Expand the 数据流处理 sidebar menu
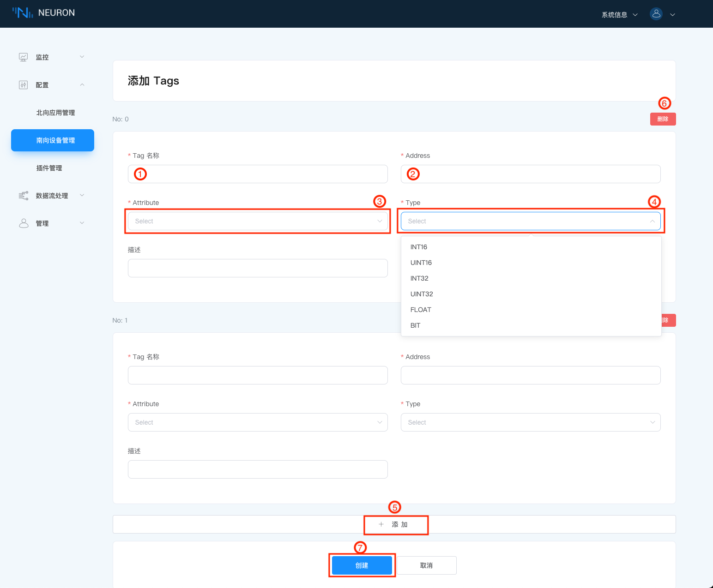 pos(82,195)
